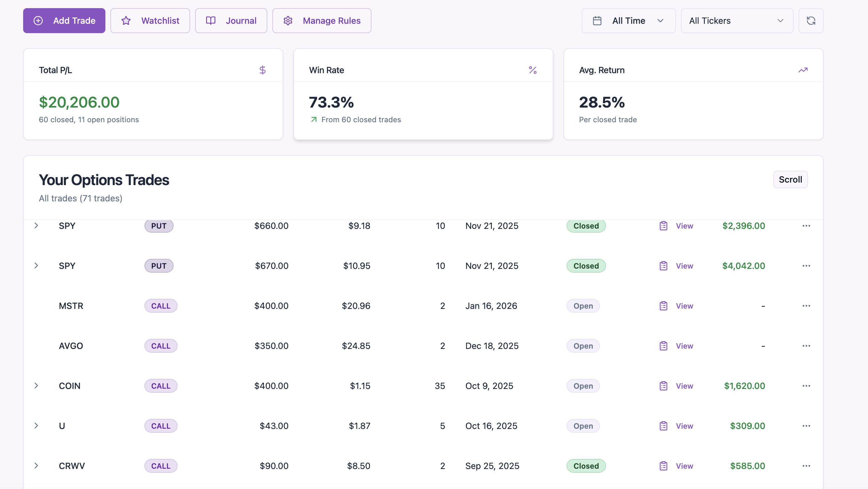Open the All Tickers dropdown
Viewport: 868px width, 489px height.
click(737, 21)
